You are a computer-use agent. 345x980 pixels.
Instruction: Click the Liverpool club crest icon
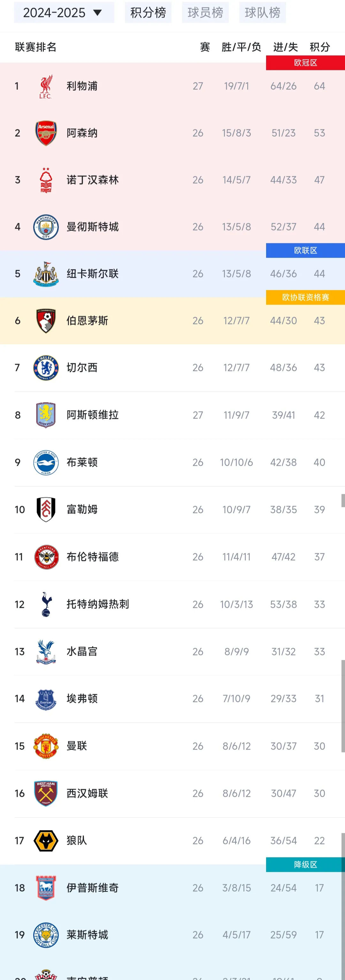click(46, 87)
